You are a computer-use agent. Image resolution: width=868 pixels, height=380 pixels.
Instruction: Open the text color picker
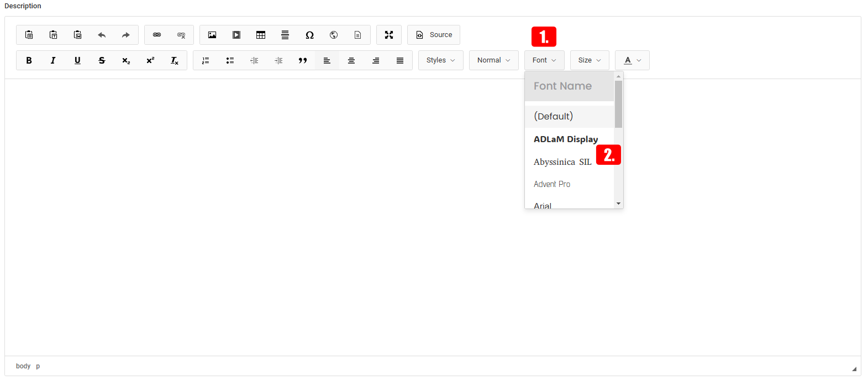coord(632,60)
